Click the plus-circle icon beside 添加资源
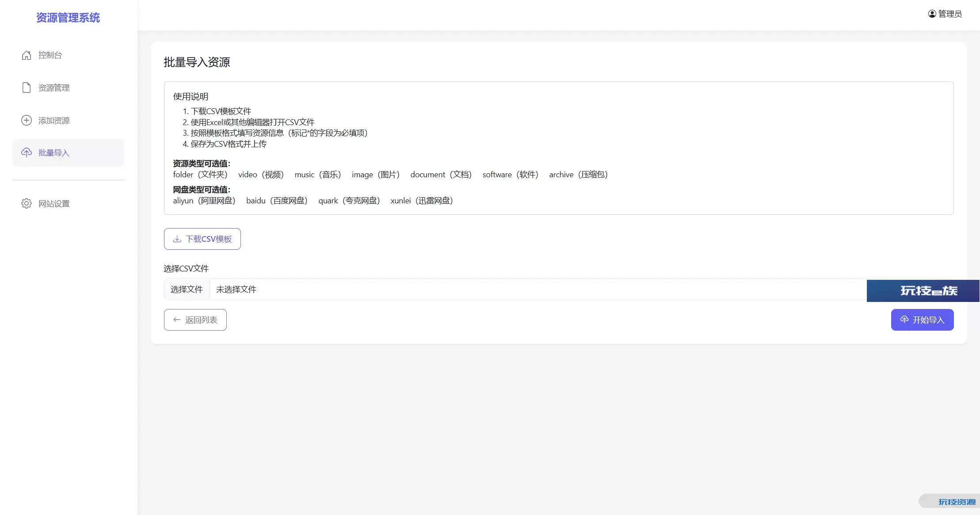The height and width of the screenshot is (515, 980). pyautogui.click(x=27, y=120)
